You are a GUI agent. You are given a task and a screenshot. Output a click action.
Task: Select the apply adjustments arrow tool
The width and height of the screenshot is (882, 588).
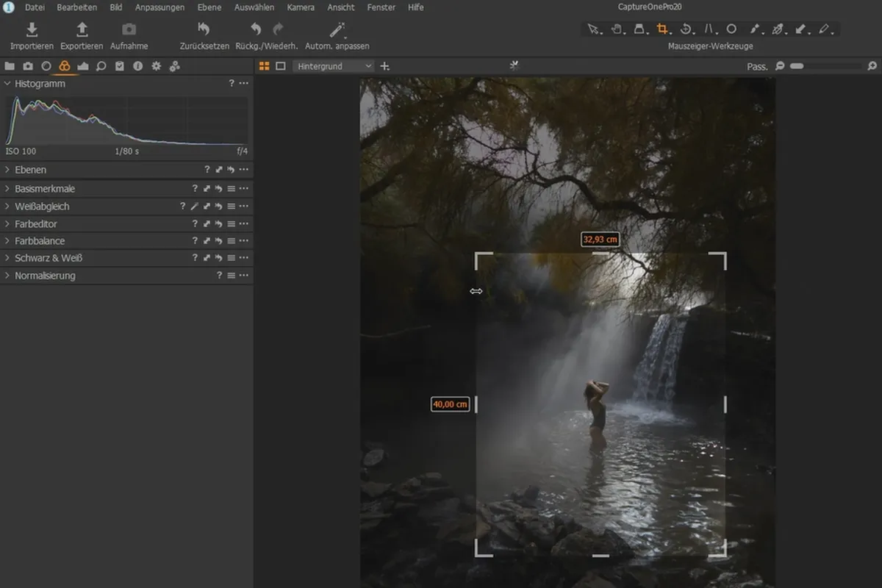[x=802, y=29]
